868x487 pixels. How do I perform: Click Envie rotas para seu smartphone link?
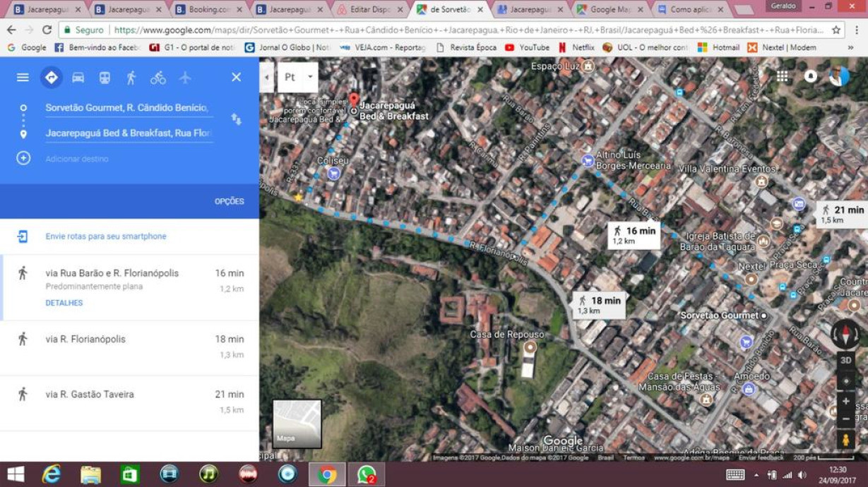tap(106, 236)
